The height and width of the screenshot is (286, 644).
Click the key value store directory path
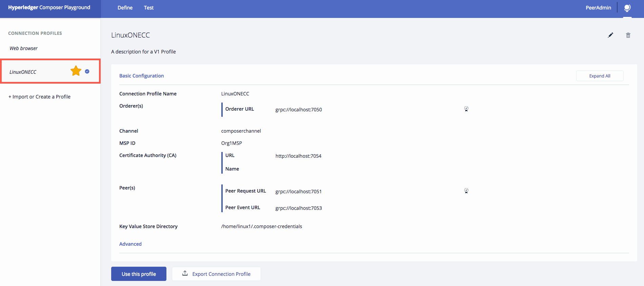[x=262, y=226]
